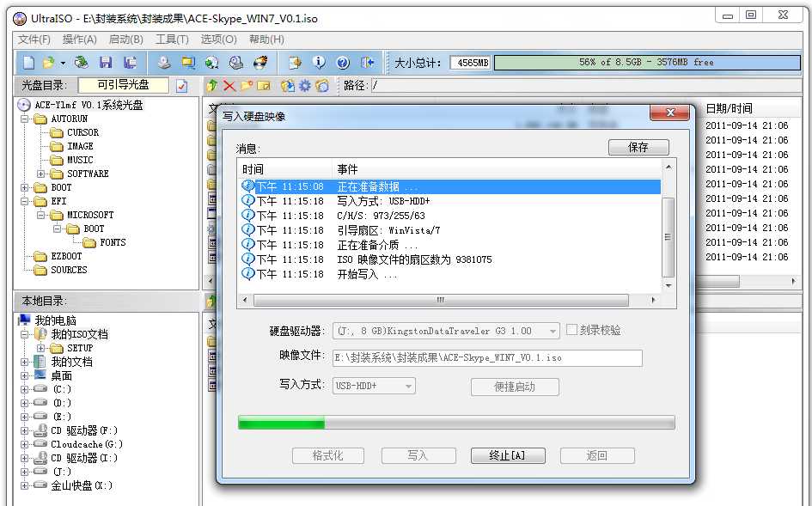This screenshot has width=812, height=506.
Task: Expand the SOFTWARE folder node
Action: (41, 174)
